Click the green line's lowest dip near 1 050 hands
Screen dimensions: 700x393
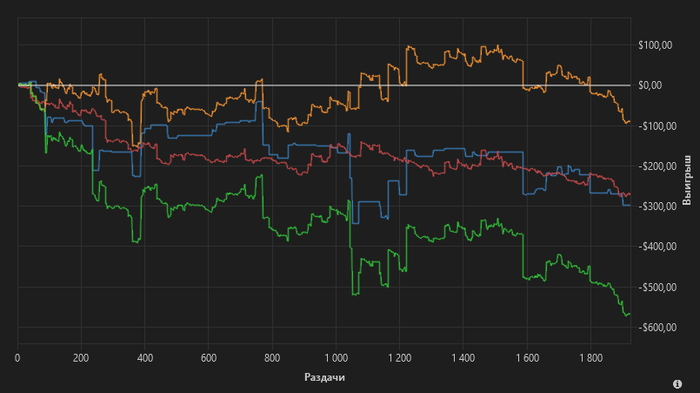(x=355, y=294)
